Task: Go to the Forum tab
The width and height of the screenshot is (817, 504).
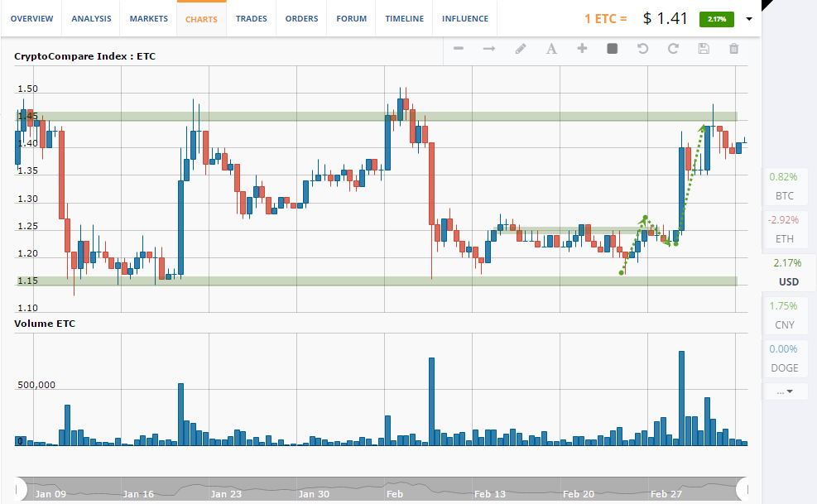Action: point(352,19)
